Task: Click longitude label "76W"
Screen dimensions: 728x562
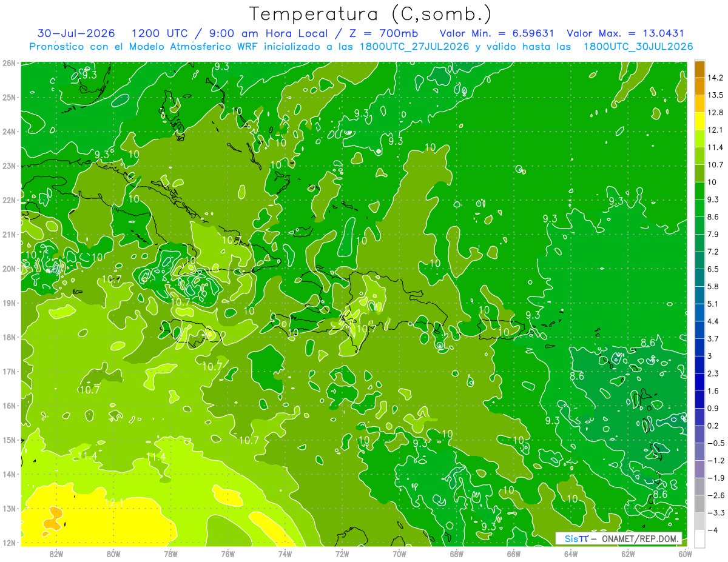Action: (x=227, y=554)
